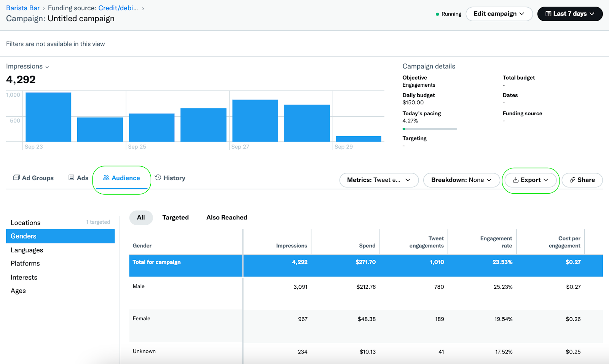Viewport: 609px width, 364px height.
Task: Show only Targeted audience
Action: [175, 218]
